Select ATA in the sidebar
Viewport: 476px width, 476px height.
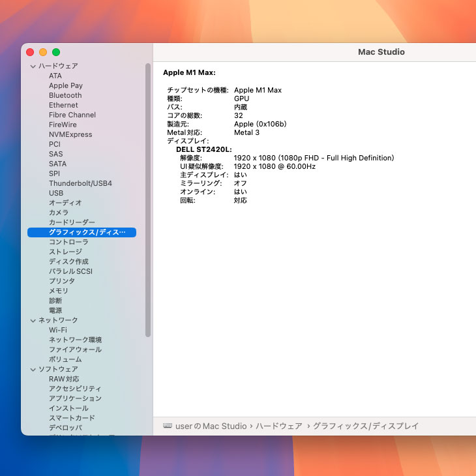55,76
